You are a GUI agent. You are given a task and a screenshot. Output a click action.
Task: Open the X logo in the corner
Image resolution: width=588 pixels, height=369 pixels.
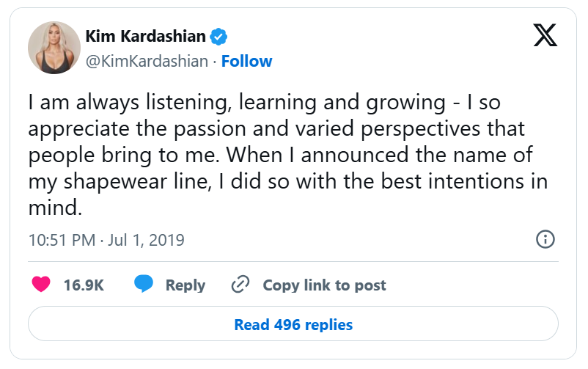tap(545, 35)
